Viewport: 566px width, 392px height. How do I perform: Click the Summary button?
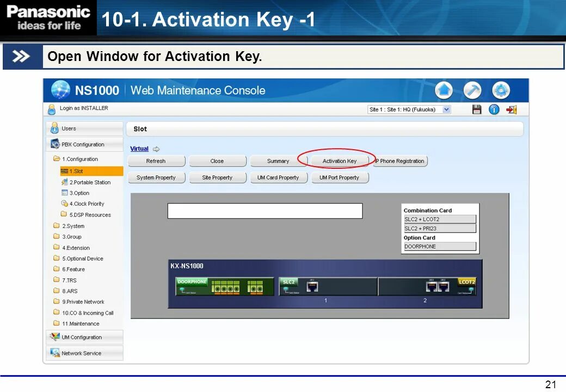point(278,161)
